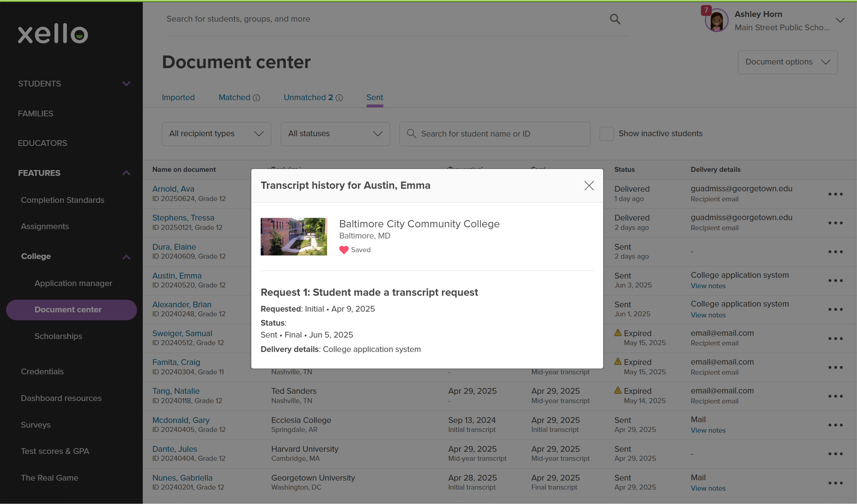Click View notes for Austin, Emma row
This screenshot has width=857, height=504.
point(708,286)
